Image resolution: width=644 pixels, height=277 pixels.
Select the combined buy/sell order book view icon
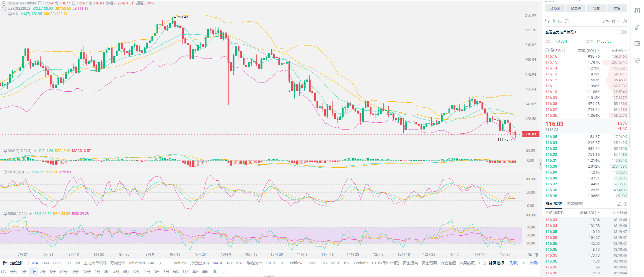[x=547, y=21]
